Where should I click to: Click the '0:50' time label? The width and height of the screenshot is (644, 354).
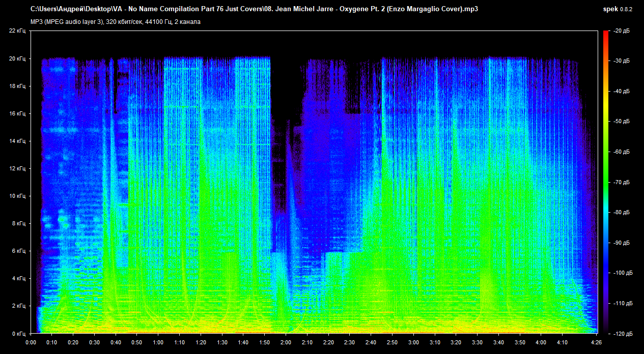pos(137,342)
